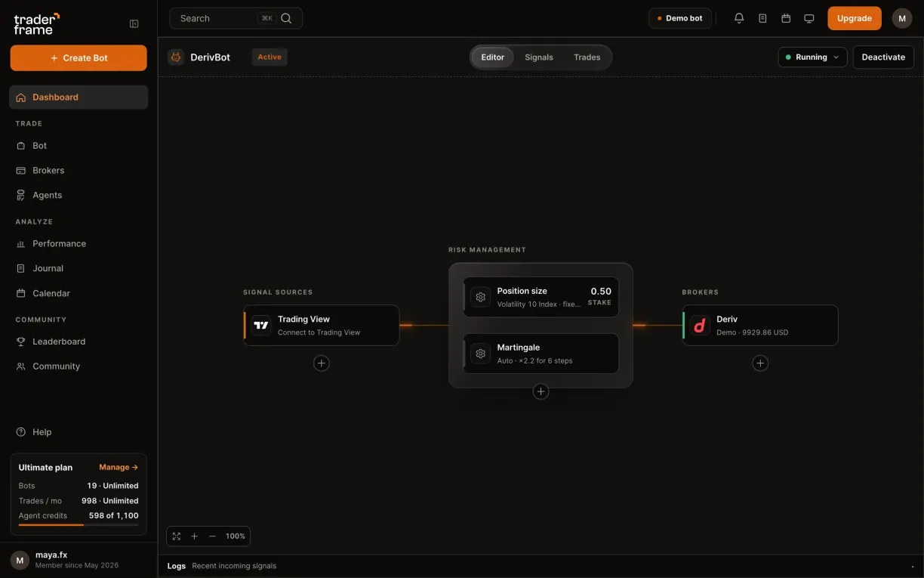
Task: Open Community page in sidebar
Action: pyautogui.click(x=79, y=366)
